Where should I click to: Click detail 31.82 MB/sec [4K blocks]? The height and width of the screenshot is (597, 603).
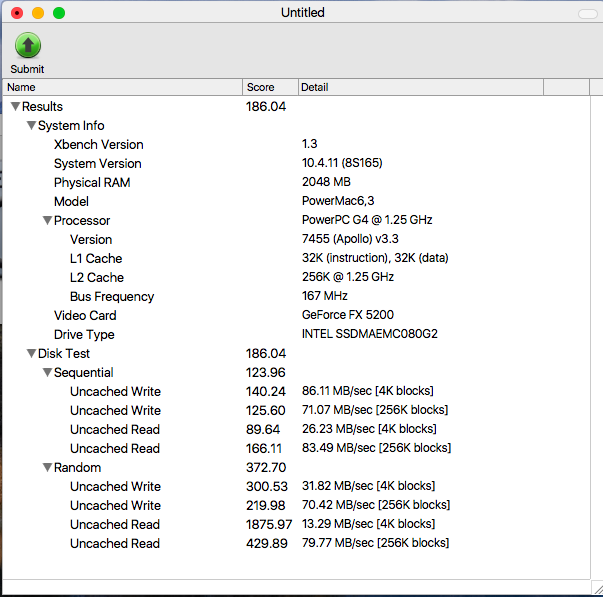[368, 486]
